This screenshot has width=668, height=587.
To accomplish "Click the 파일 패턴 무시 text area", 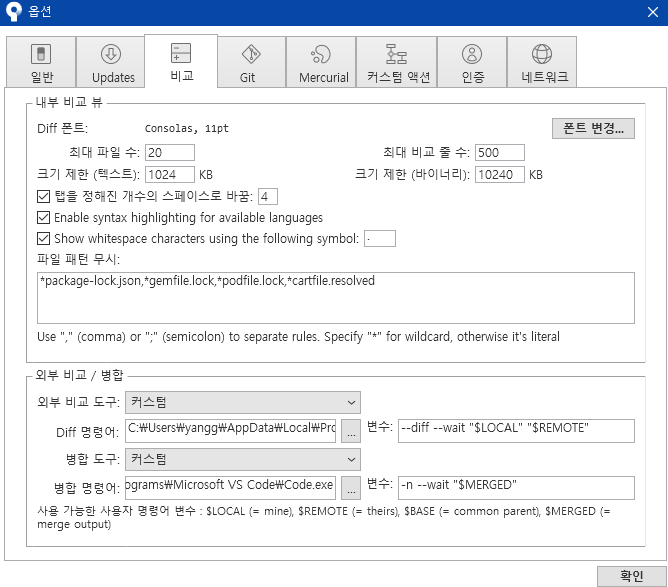I will [336, 298].
